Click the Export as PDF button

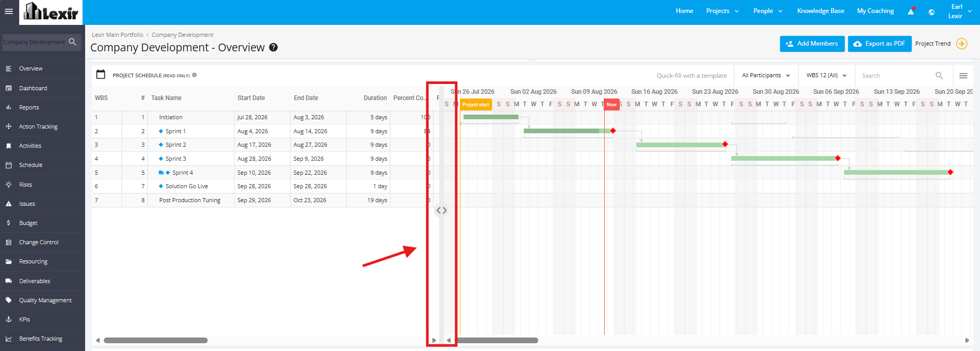click(880, 44)
